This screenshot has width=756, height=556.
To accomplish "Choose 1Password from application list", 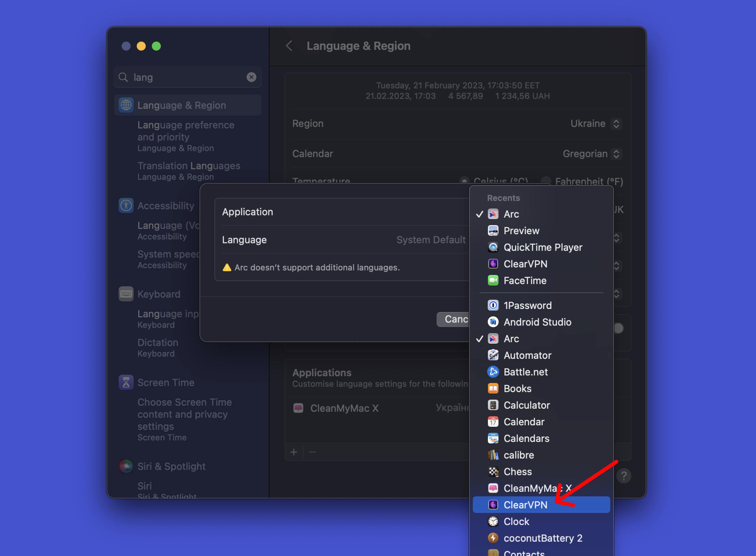I will click(541, 305).
